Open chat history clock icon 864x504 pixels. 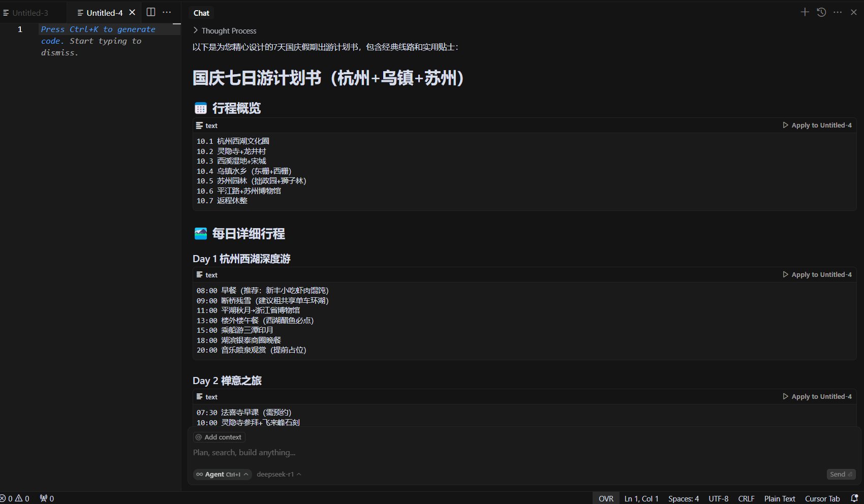tap(821, 12)
